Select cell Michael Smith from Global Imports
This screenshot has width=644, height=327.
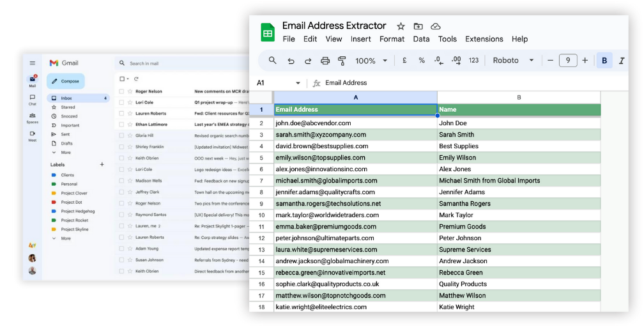519,180
